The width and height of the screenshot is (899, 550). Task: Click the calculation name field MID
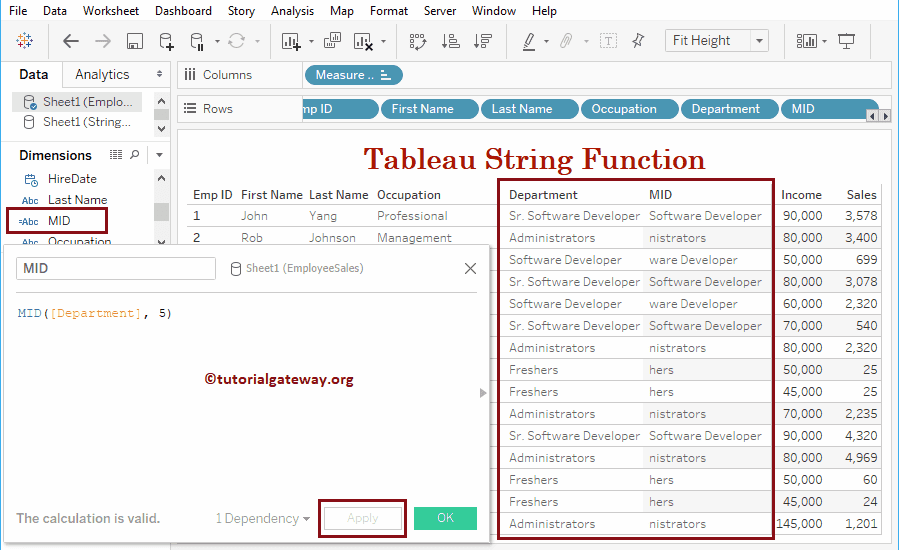click(x=116, y=268)
